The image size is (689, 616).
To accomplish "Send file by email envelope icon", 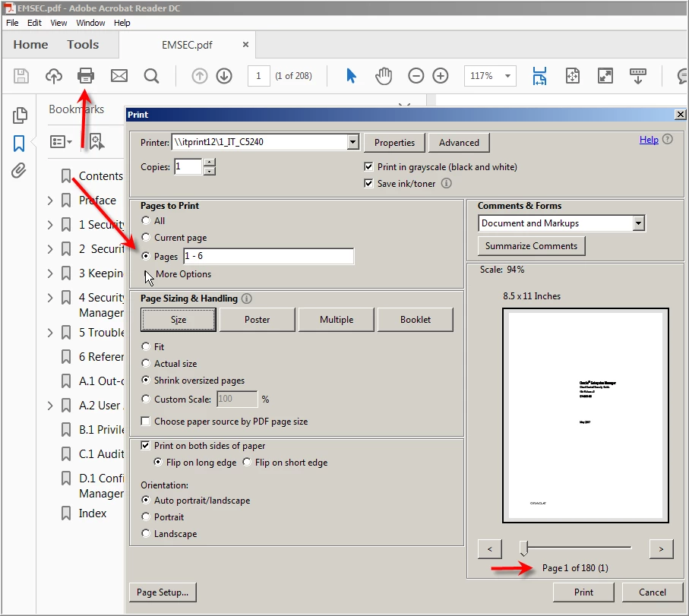I will [x=119, y=76].
